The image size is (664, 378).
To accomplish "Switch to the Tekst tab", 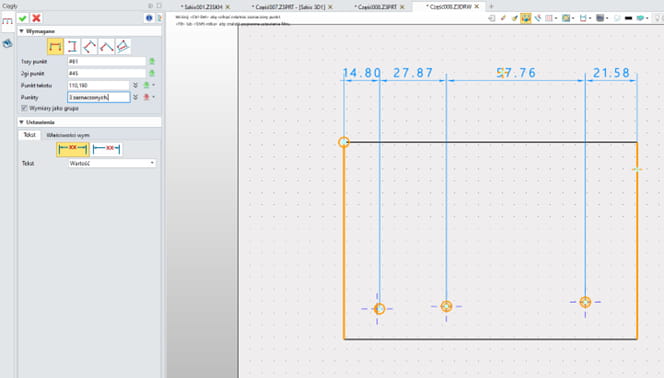I will click(30, 135).
